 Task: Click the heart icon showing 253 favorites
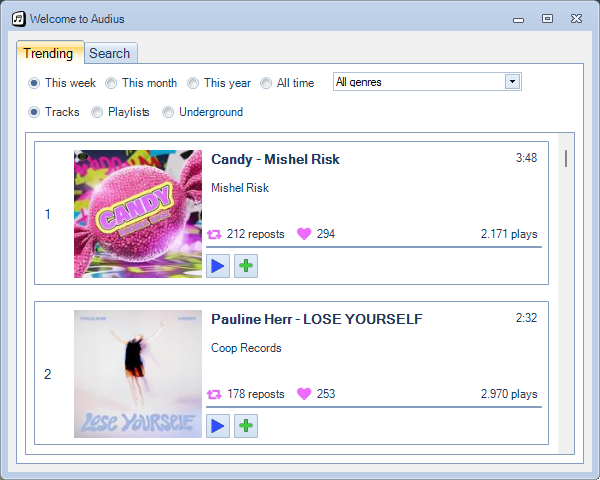click(x=304, y=394)
